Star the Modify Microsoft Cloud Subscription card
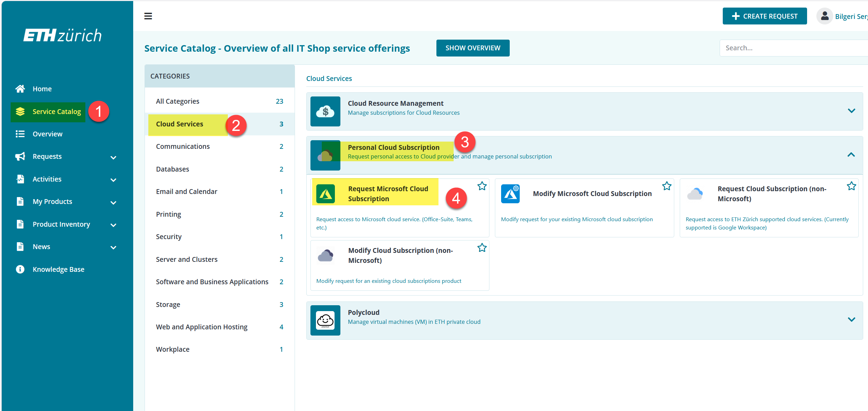868x411 pixels. click(x=667, y=186)
